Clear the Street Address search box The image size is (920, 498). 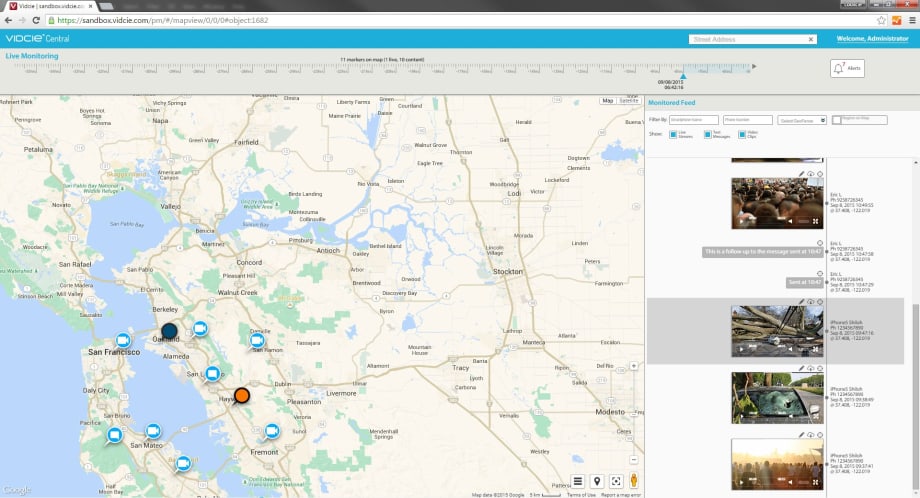pyautogui.click(x=811, y=39)
